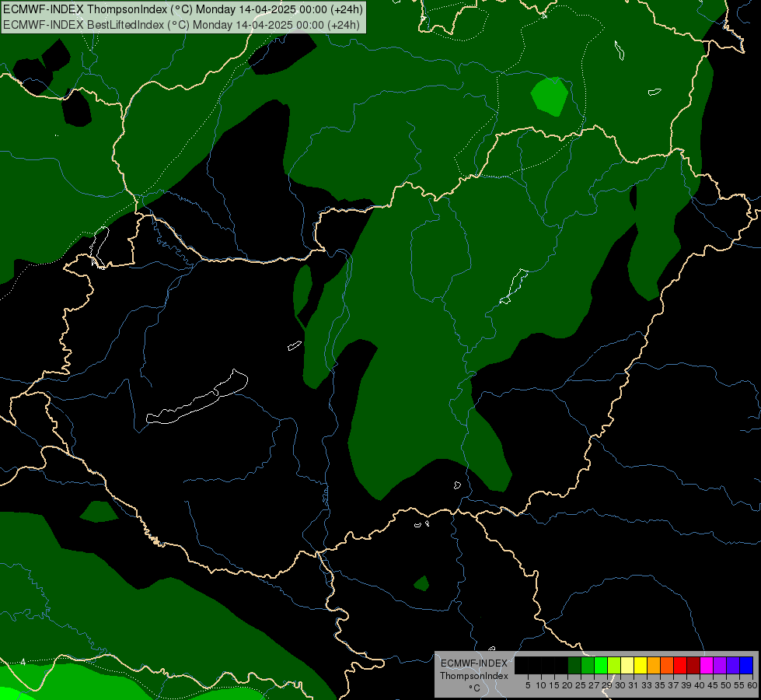Click the legend tick value 5
761x700 pixels.
point(528,685)
